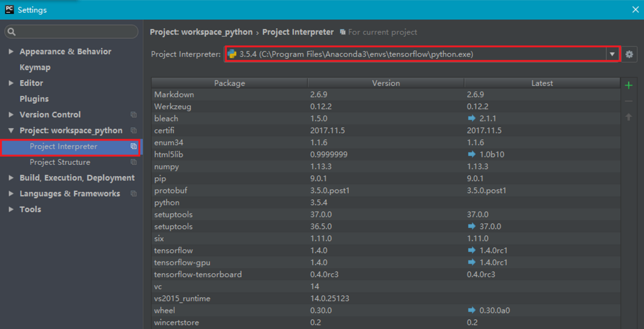Click the blue update arrow in wheel row

[x=471, y=310]
